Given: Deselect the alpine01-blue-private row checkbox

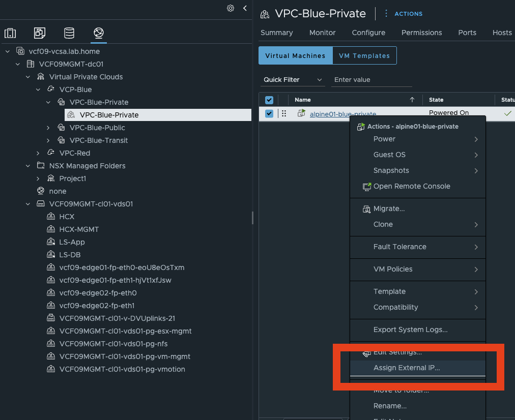Looking at the screenshot, I should (269, 114).
